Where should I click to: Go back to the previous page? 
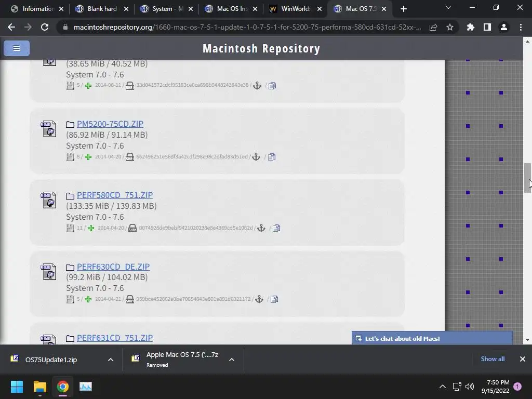pyautogui.click(x=11, y=27)
